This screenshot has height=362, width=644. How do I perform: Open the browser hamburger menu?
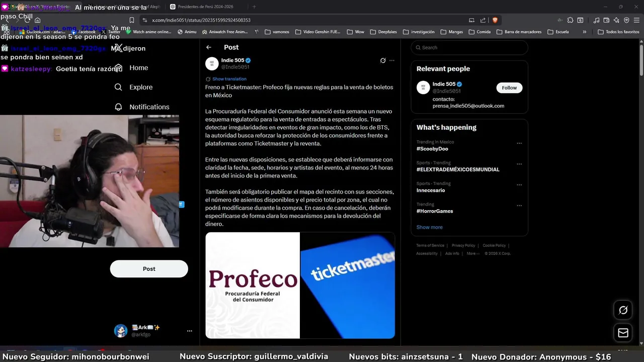[636, 20]
